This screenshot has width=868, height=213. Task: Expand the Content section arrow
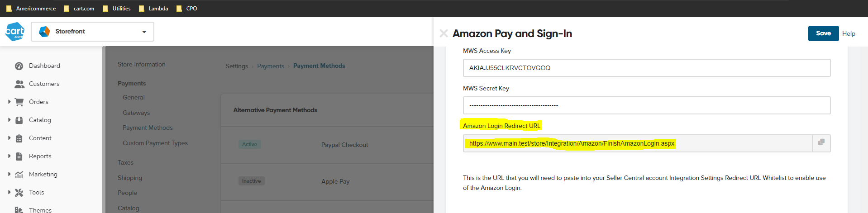tap(9, 138)
